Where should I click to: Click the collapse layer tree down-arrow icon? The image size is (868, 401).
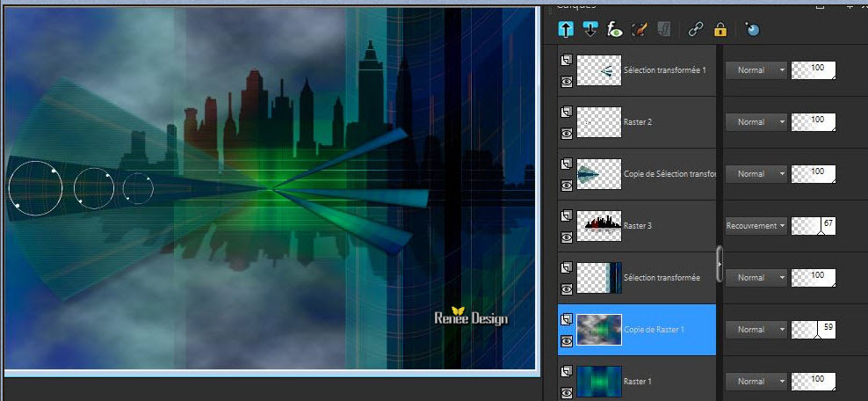point(590,29)
